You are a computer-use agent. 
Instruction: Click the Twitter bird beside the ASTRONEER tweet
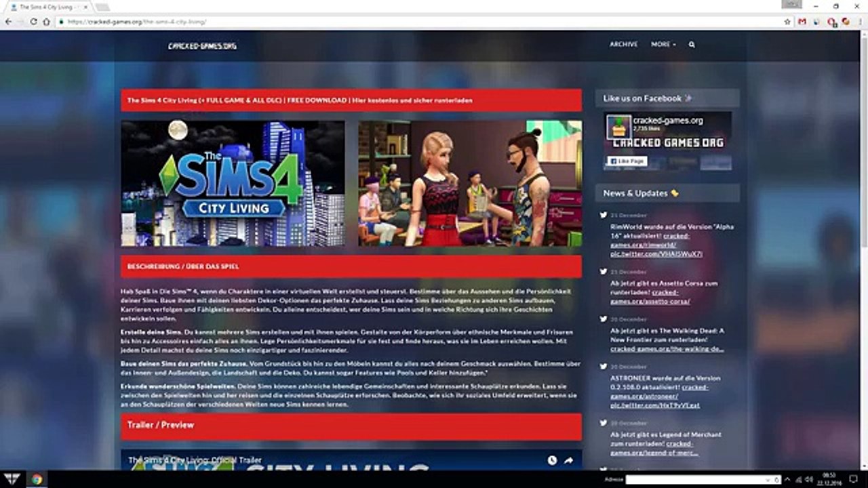tap(603, 366)
